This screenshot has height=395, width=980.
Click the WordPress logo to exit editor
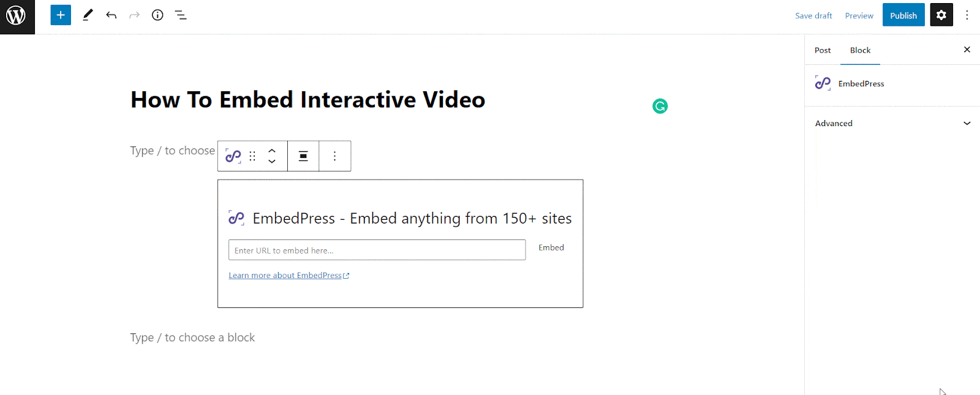(x=17, y=17)
